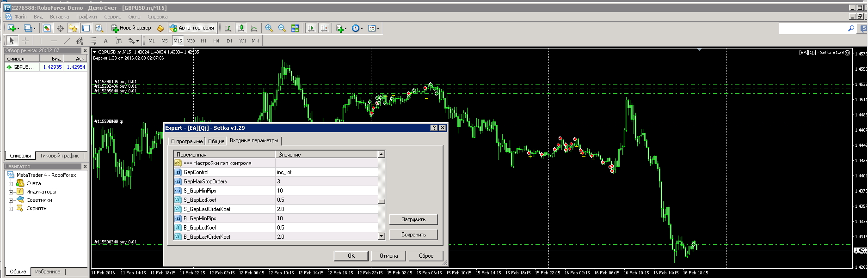The image size is (868, 278).
Task: Click the Сброс button
Action: click(426, 256)
